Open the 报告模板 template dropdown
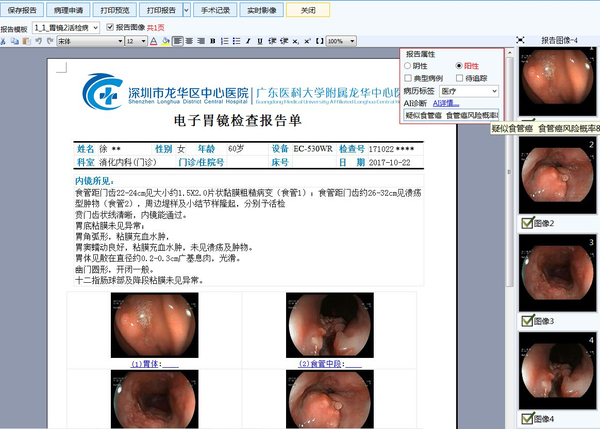This screenshot has width=600, height=429. coord(95,28)
